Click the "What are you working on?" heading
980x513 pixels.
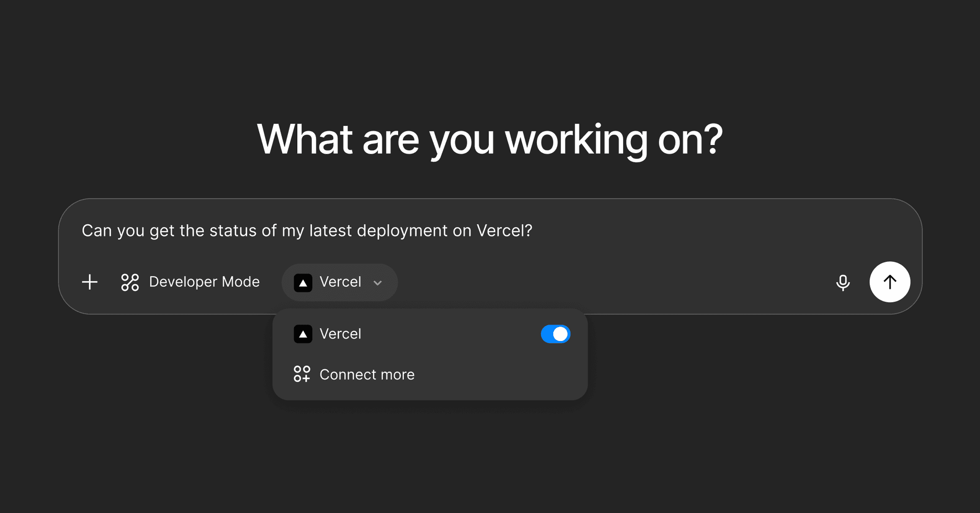pyautogui.click(x=489, y=139)
